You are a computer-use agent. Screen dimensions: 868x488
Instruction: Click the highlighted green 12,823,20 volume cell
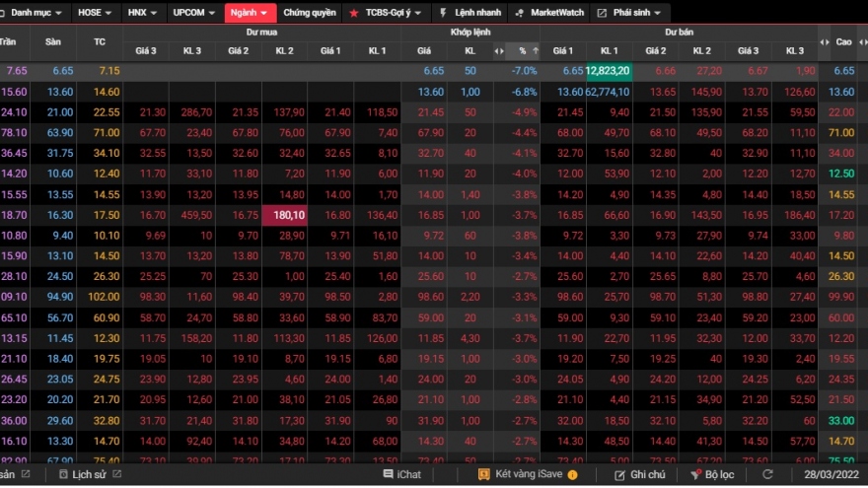(x=608, y=71)
